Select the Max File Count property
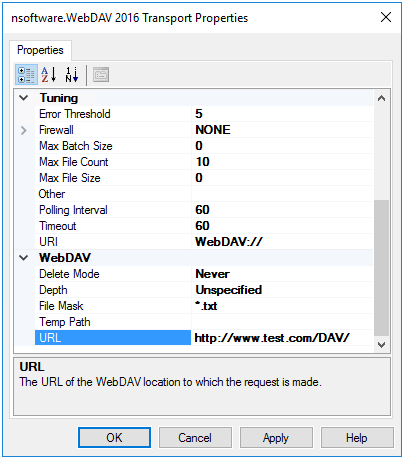Image resolution: width=404 pixels, height=459 pixels. click(x=113, y=162)
